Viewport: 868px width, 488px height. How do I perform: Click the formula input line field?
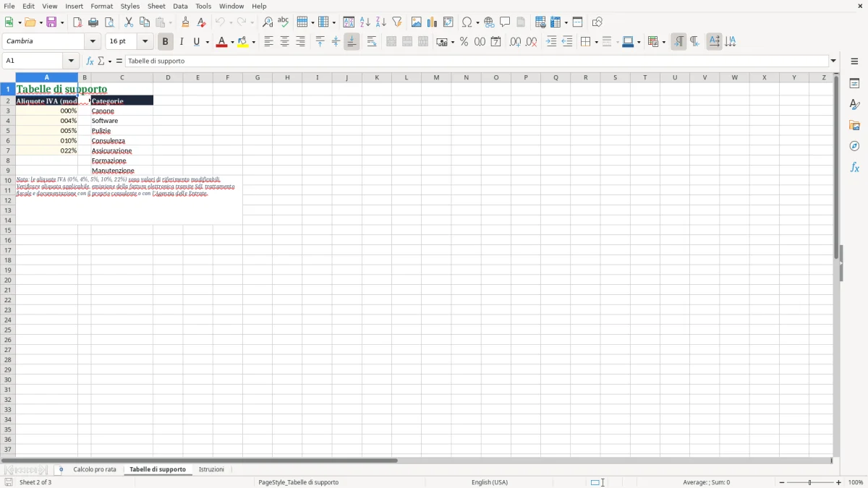(477, 61)
